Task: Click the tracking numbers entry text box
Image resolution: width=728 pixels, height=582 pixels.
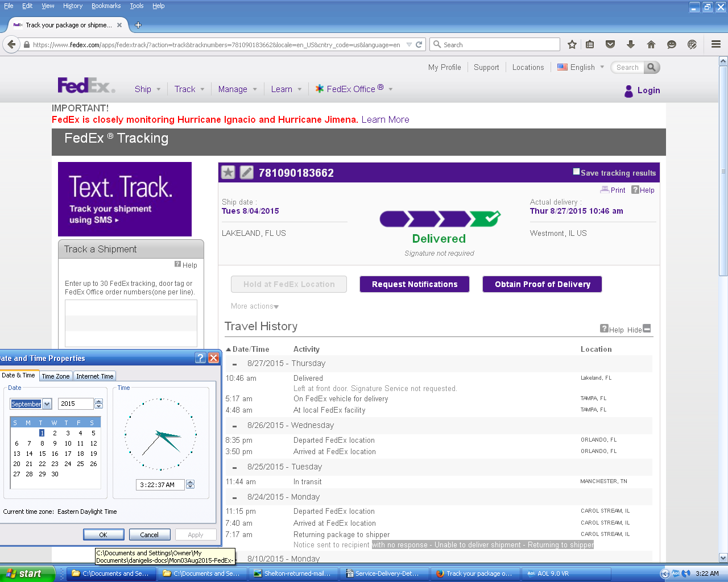Action: (x=131, y=323)
